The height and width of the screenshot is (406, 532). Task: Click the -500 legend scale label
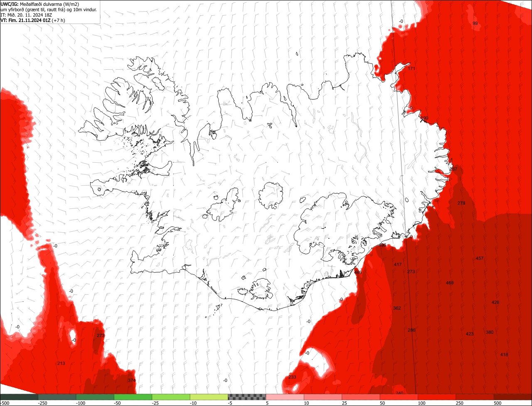tap(5, 403)
